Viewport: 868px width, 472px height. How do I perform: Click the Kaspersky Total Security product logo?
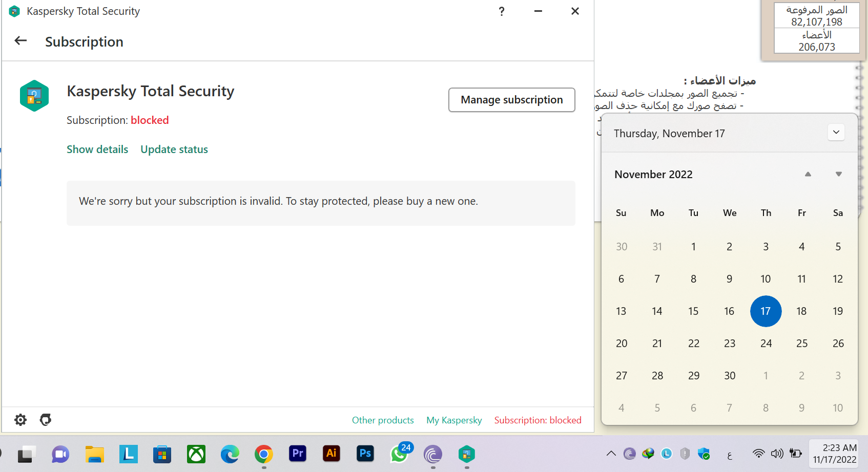[x=34, y=96]
